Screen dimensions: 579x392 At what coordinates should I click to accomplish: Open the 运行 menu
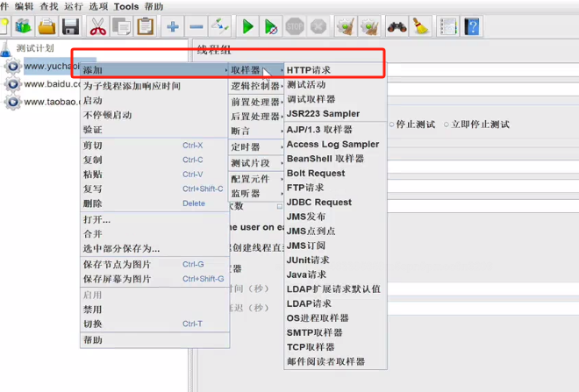coord(74,7)
